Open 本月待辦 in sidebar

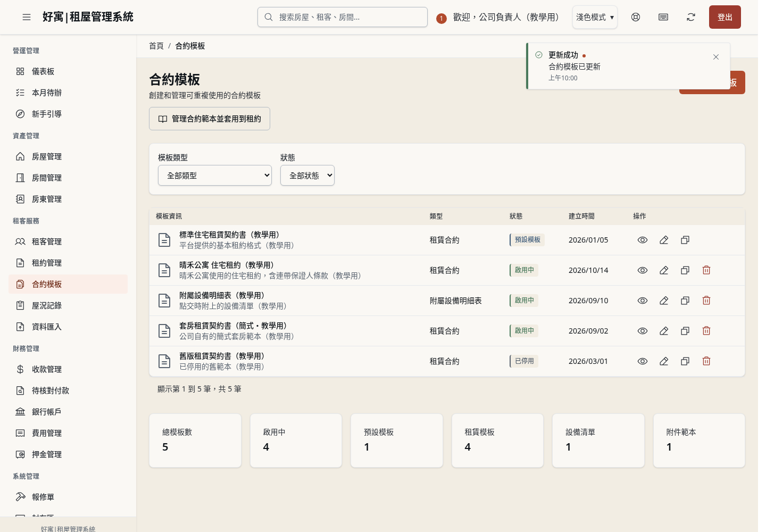tap(68, 93)
